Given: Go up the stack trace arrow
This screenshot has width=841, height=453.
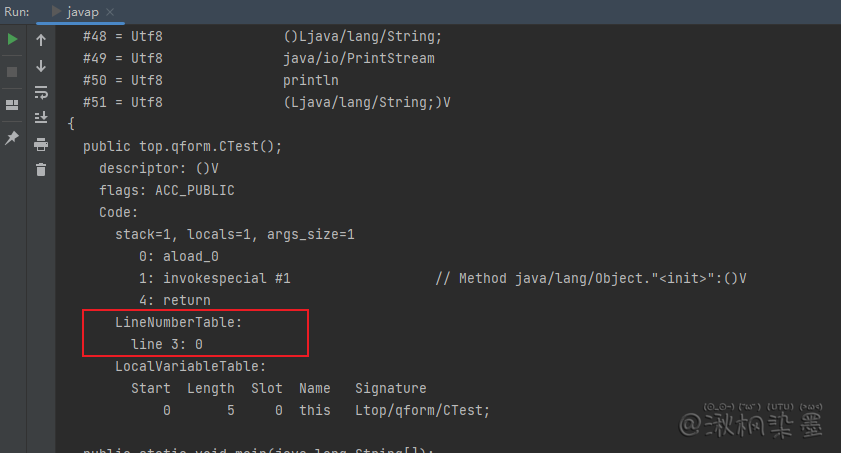Looking at the screenshot, I should pyautogui.click(x=41, y=40).
